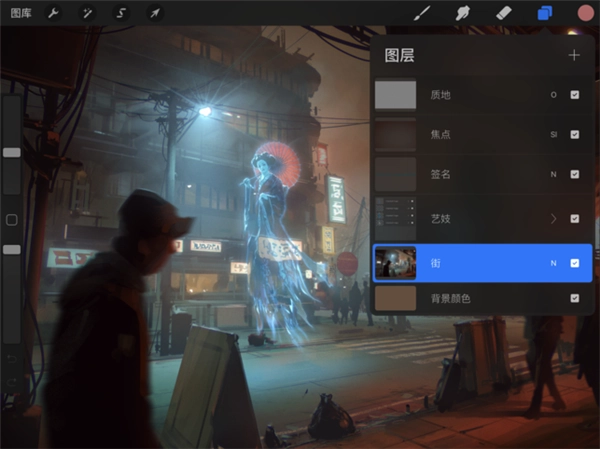Open blend mode N on 街 layer
Screen dimensions: 600x449
(553, 263)
